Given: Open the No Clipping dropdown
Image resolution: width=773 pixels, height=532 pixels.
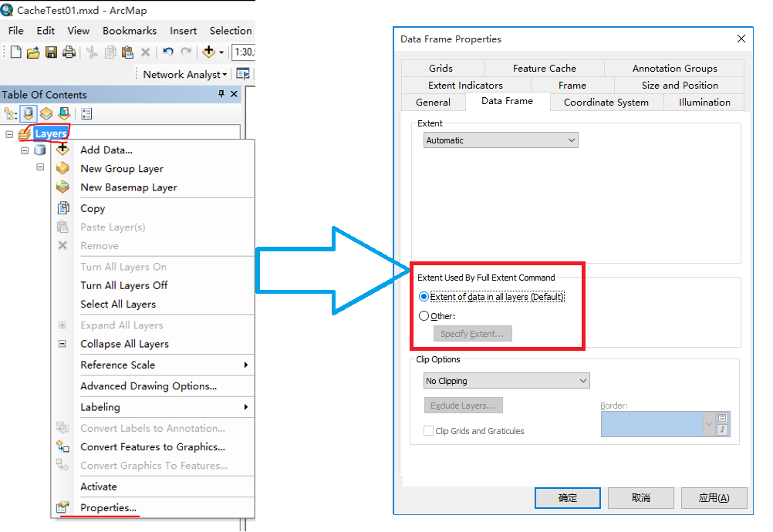Looking at the screenshot, I should coord(506,381).
